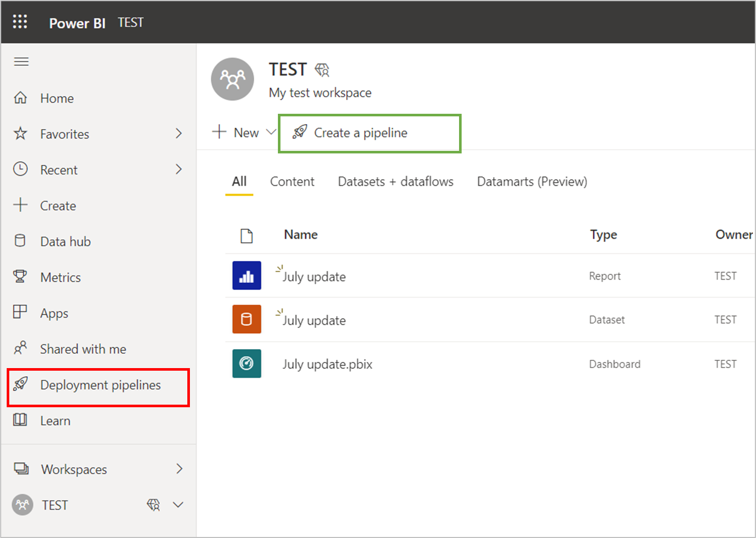Open the Datamarts (Preview) tab
Image resolution: width=756 pixels, height=538 pixels.
[532, 181]
